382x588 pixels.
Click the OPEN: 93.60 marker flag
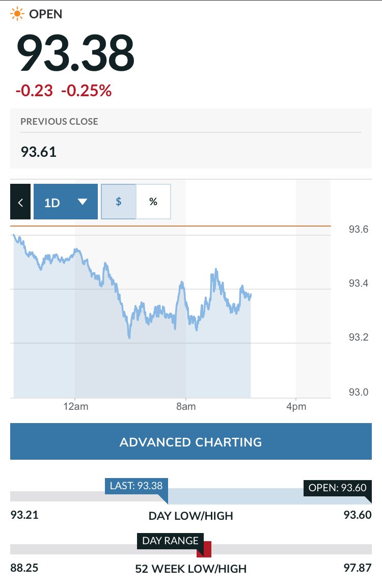click(337, 488)
